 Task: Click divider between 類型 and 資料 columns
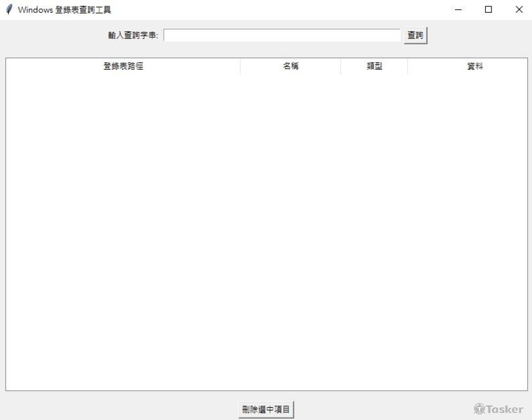(408, 66)
